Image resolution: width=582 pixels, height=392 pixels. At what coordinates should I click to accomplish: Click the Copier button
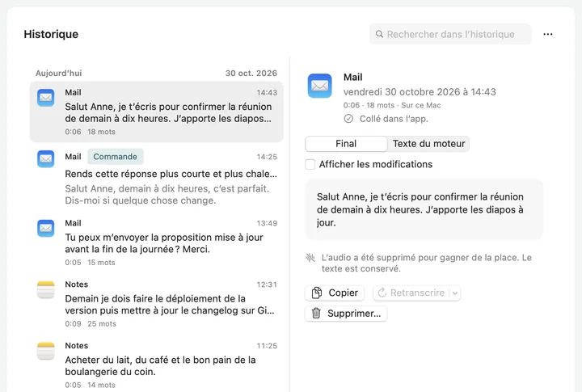[x=335, y=293]
